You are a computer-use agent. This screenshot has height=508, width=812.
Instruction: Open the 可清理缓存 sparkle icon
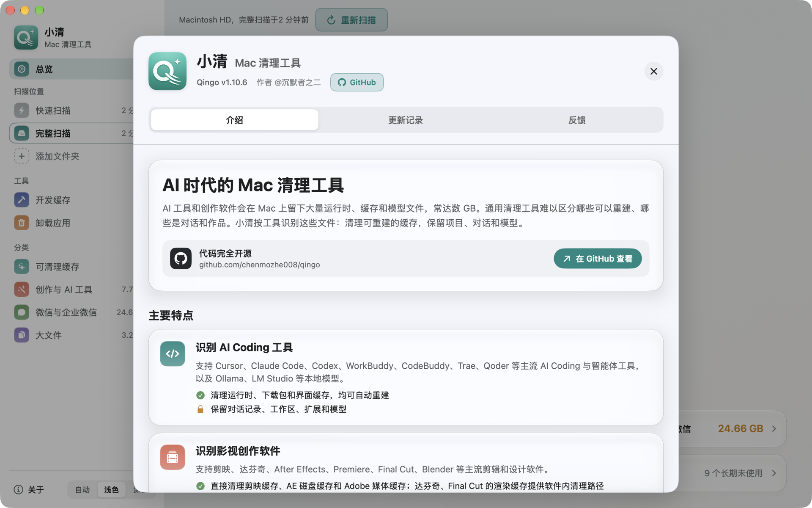[22, 267]
